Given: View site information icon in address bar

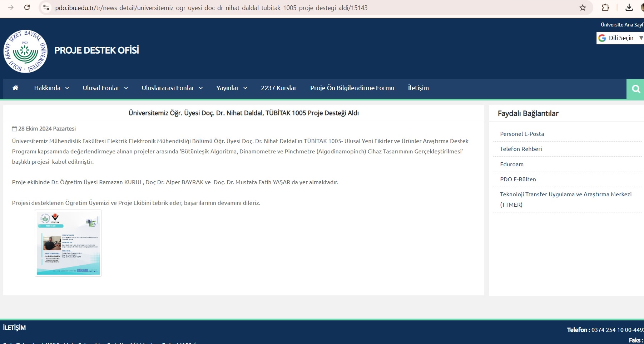Looking at the screenshot, I should 46,8.
